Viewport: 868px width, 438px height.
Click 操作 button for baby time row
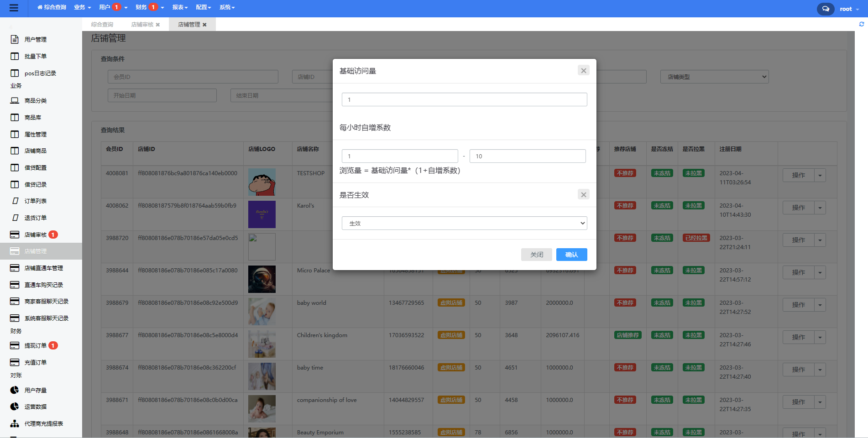coord(799,370)
